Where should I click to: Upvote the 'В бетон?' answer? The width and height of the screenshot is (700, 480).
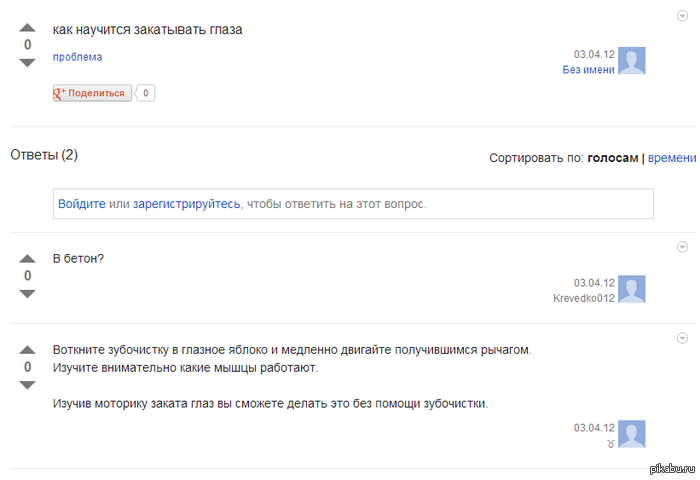tap(28, 258)
